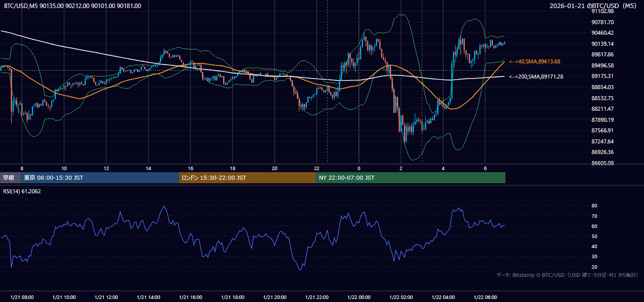Click the 1/22 00:00 time label
This screenshot has height=302, width=644.
[x=359, y=297]
